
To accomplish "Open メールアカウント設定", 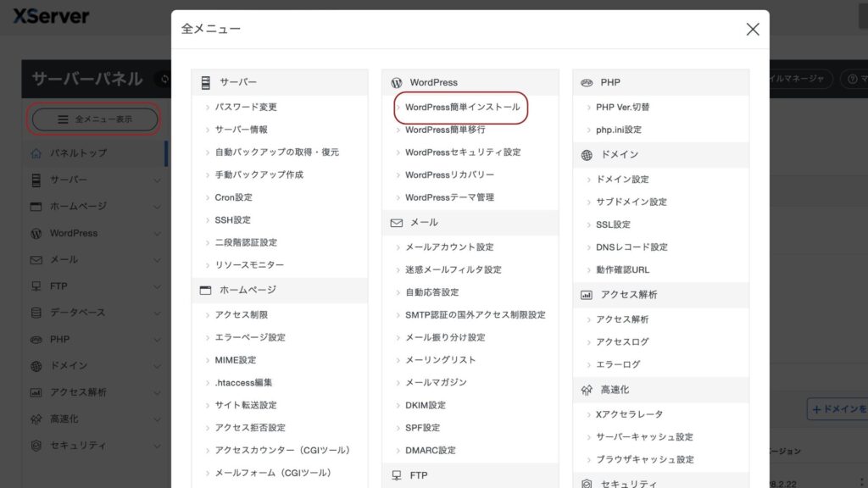I will pyautogui.click(x=449, y=247).
